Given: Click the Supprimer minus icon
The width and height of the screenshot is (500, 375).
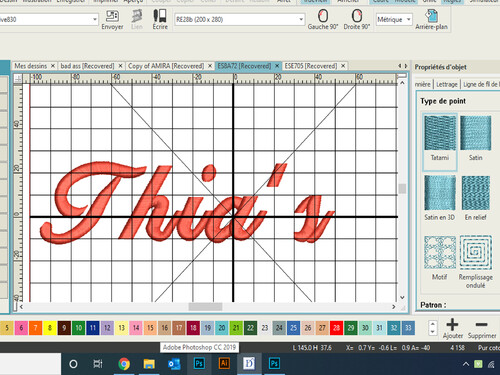Looking at the screenshot, I should (481, 324).
